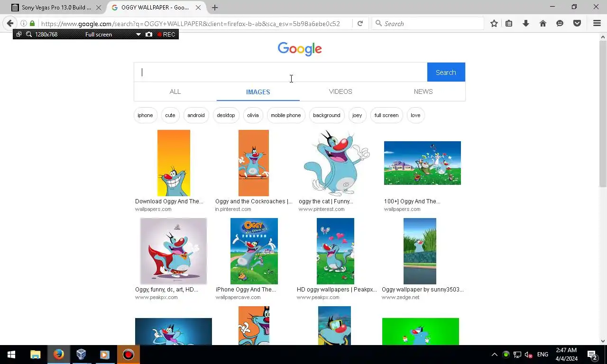
Task: Open a new browser tab
Action: click(x=215, y=8)
